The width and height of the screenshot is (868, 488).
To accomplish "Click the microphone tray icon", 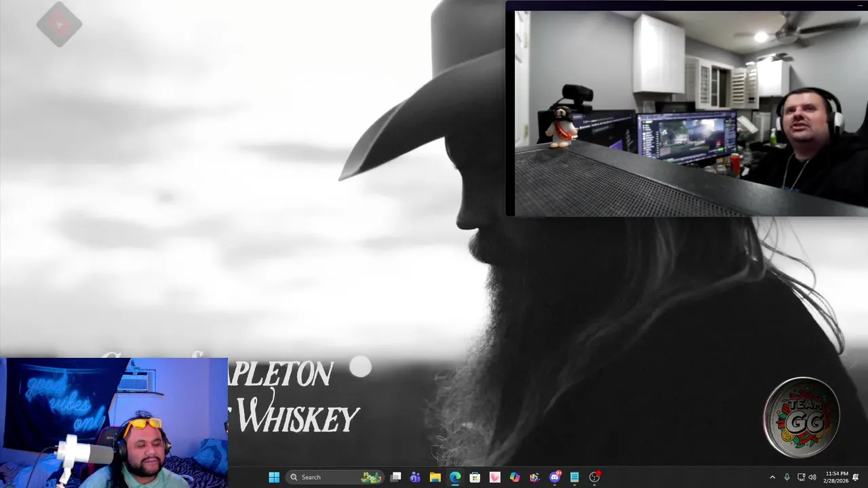I will pos(787,477).
